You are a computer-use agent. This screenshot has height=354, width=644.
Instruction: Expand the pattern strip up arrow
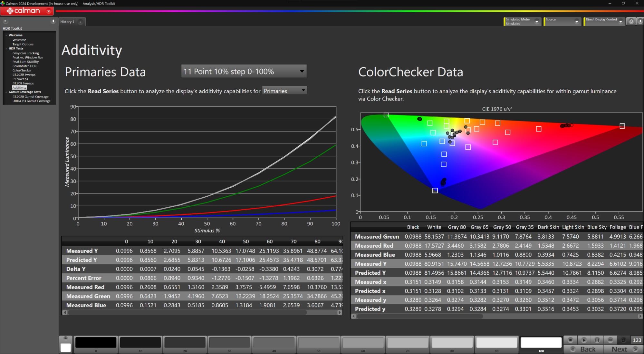[66, 338]
